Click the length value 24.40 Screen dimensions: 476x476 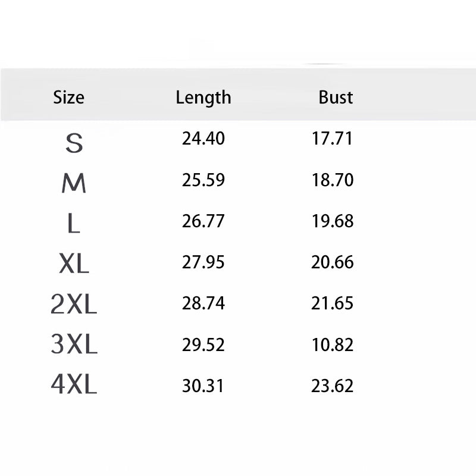point(203,139)
